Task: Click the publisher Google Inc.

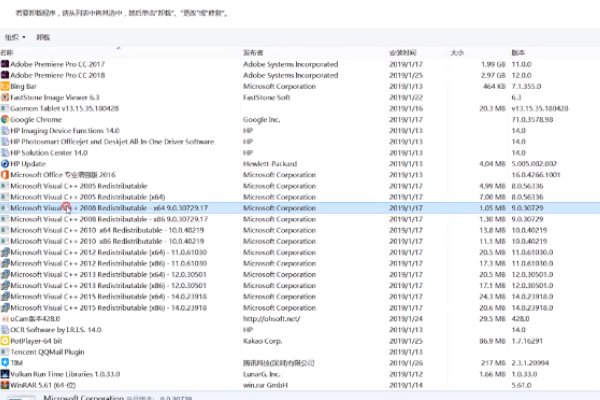Action: click(x=261, y=119)
